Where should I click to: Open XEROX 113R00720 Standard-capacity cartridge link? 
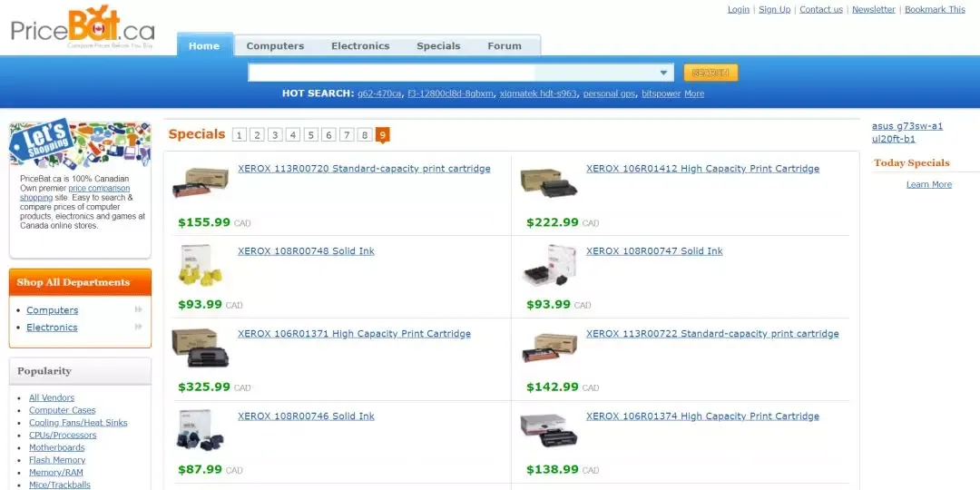point(364,169)
